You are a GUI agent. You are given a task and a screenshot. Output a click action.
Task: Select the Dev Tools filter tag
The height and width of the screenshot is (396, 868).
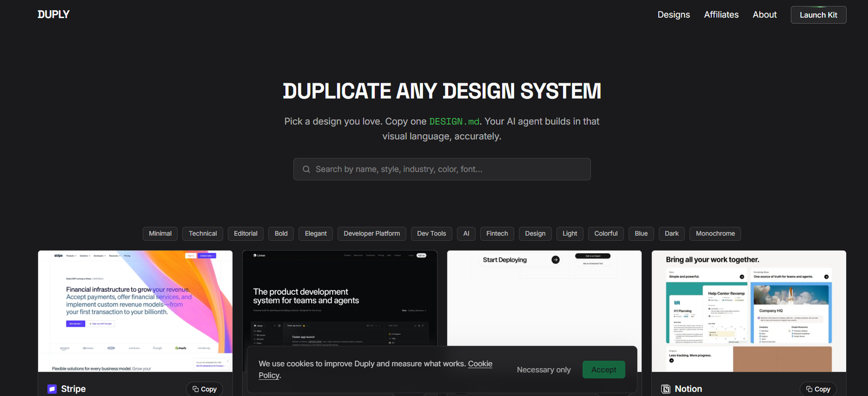pos(431,234)
